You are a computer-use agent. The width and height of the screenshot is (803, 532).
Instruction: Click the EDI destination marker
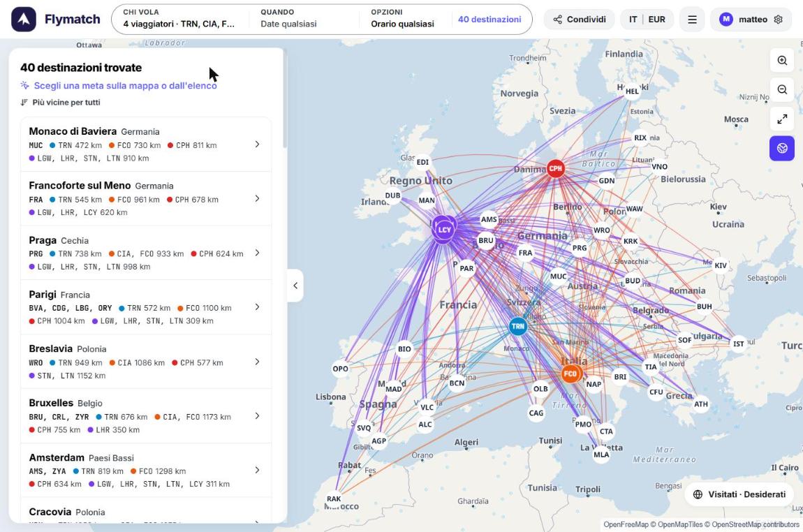coord(422,162)
